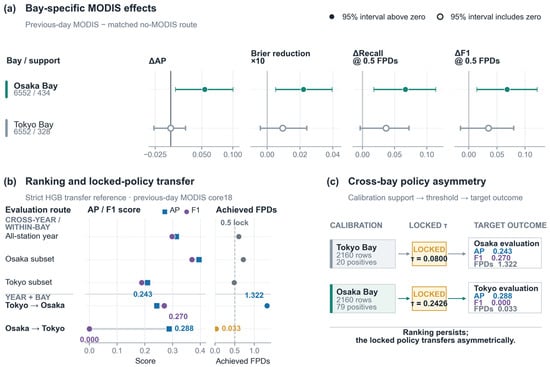
Task: Click the Osaka Bay Brier reduction point
Action: [303, 89]
